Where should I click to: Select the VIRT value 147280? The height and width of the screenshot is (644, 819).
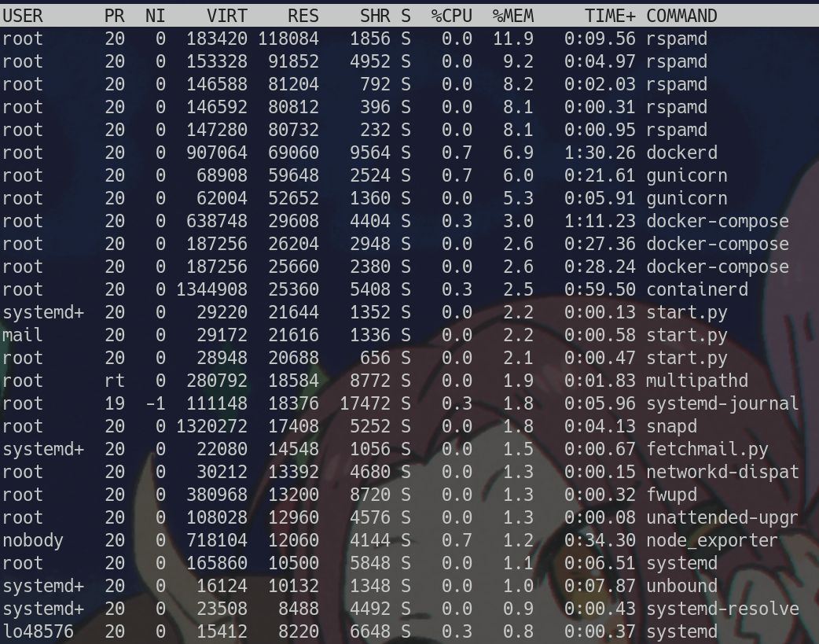[217, 131]
